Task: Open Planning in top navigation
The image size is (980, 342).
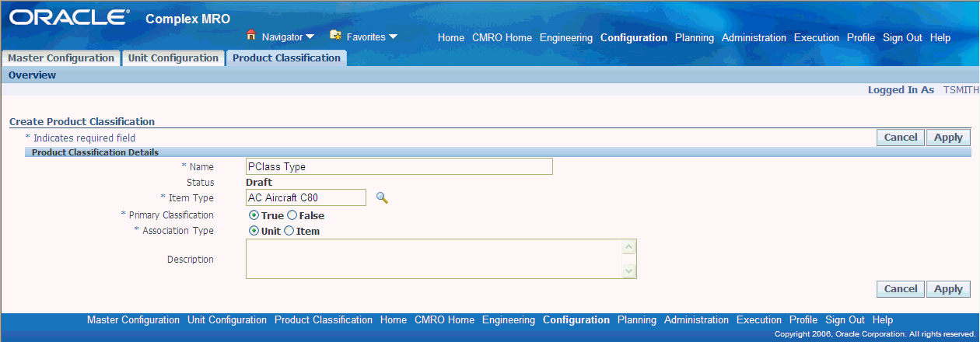Action: coord(695,38)
